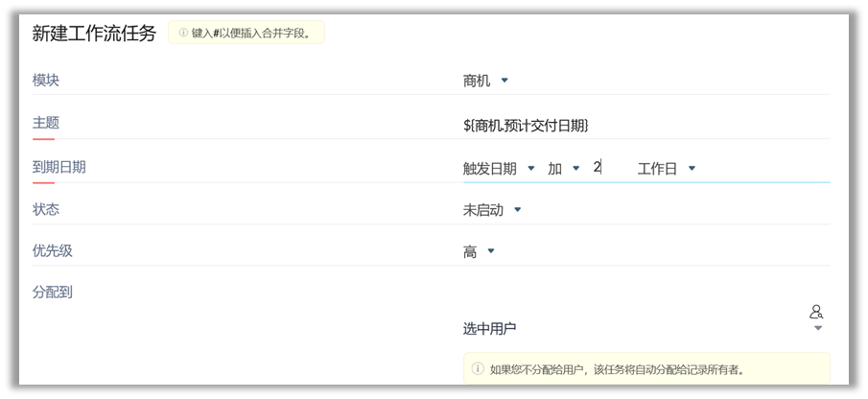Expand the 触发日期 dropdown

[x=499, y=168]
